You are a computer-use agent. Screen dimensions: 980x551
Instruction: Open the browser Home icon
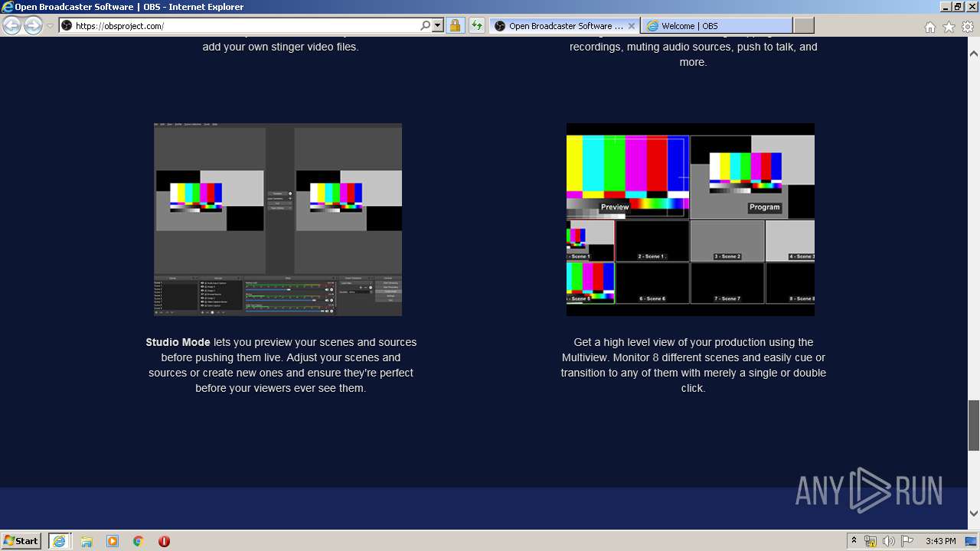(929, 27)
